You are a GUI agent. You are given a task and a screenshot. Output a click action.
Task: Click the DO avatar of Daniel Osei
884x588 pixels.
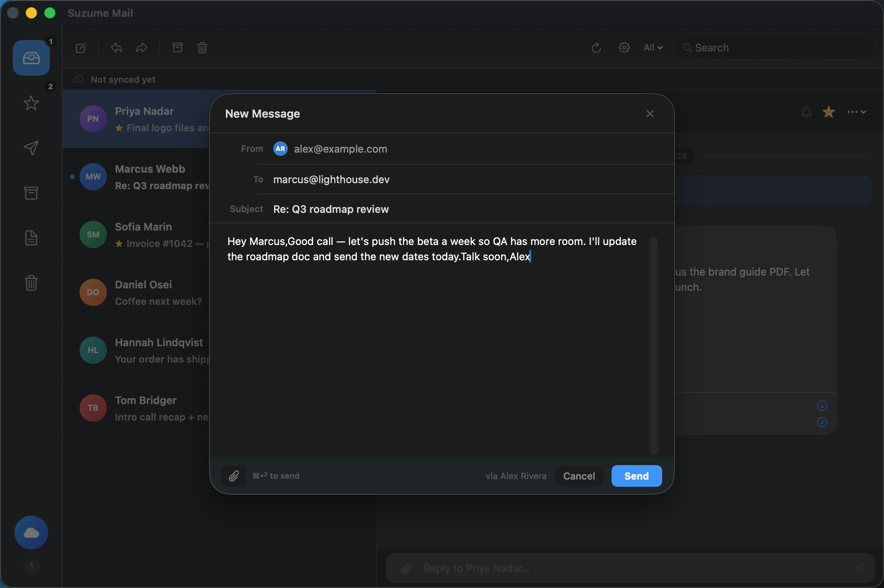tap(93, 292)
